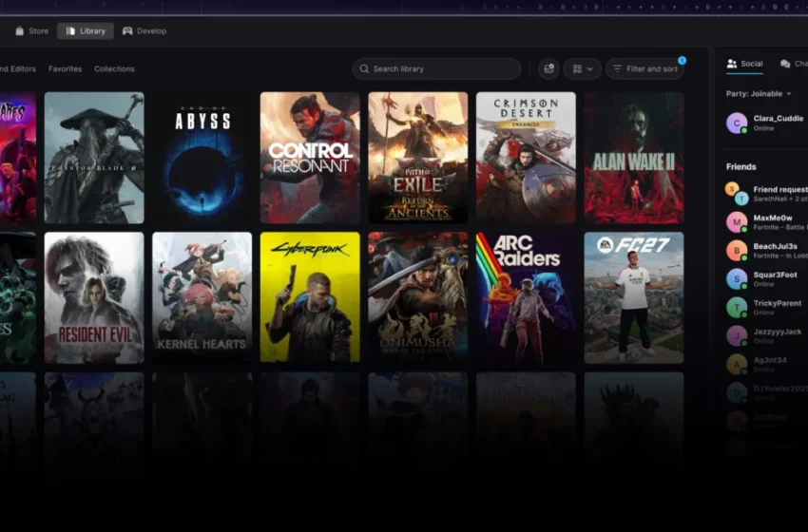The image size is (808, 532).
Task: Expand the grid view layout dropdown
Action: click(583, 68)
